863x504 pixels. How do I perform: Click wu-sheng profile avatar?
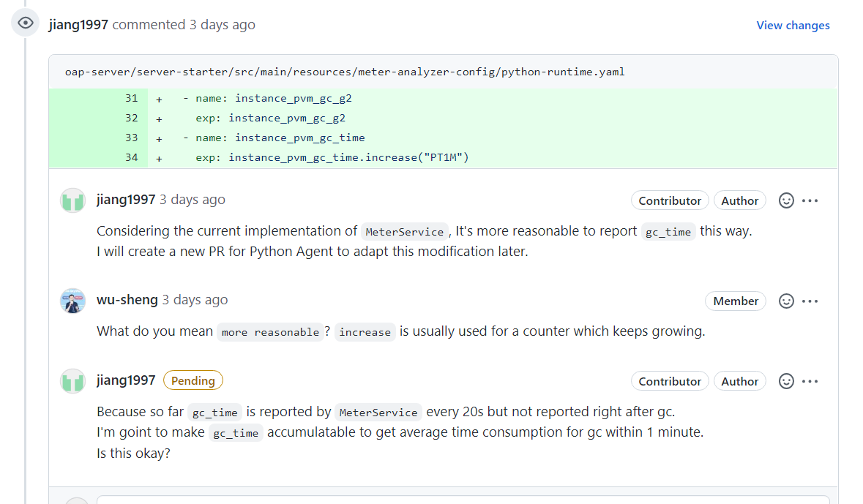pos(73,301)
